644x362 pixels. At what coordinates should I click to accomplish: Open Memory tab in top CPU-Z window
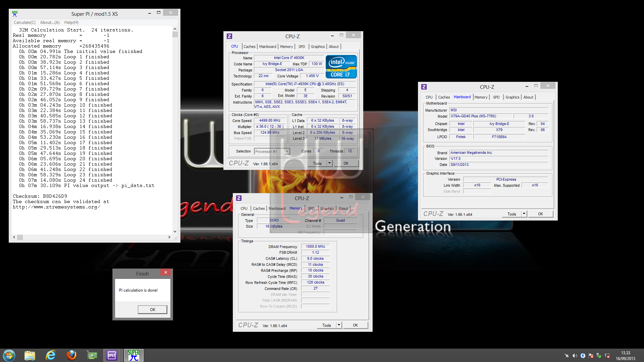(286, 47)
